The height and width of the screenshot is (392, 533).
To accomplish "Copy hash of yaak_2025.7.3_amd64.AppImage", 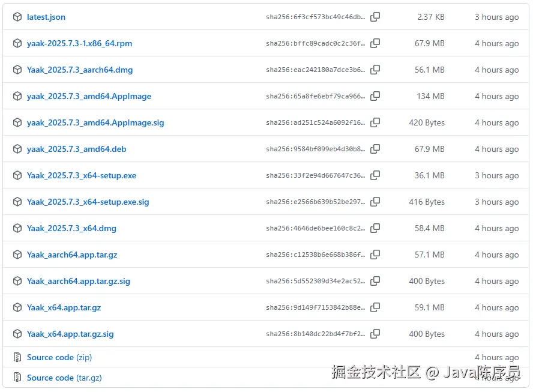I will coord(375,96).
